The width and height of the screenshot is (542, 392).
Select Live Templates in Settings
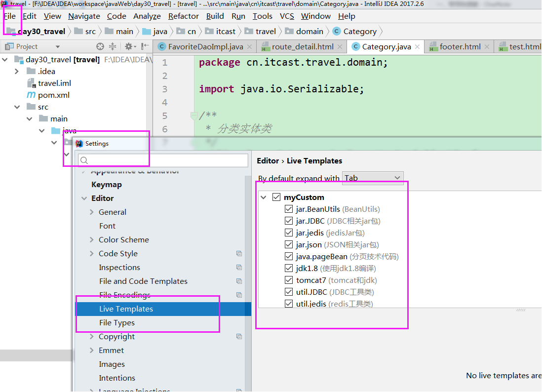[126, 309]
